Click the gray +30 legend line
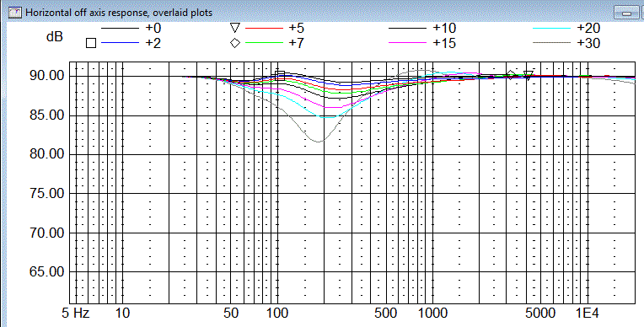Viewport: 644px width, 327px height. coord(552,43)
